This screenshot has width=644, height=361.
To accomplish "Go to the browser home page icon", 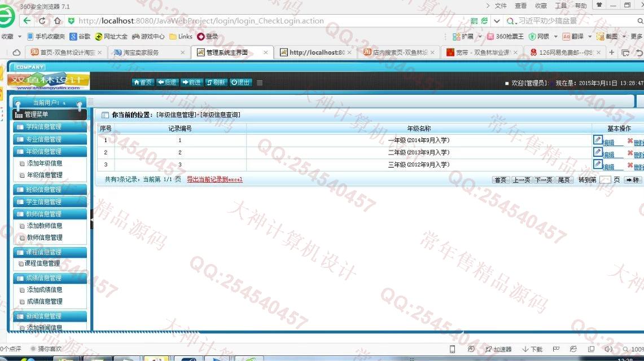I will 57,20.
